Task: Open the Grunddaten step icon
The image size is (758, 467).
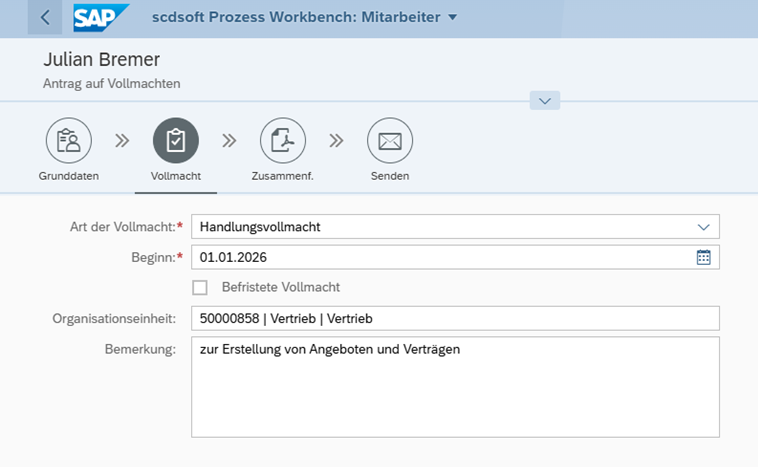Action: pyautogui.click(x=69, y=141)
